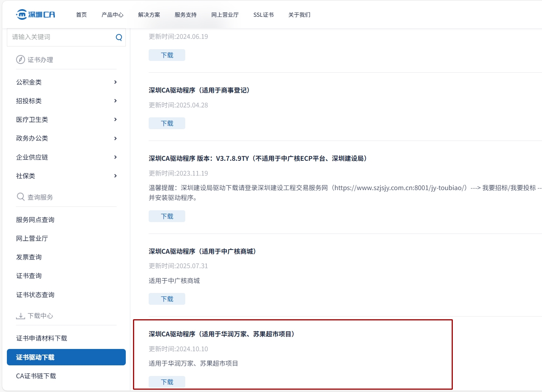This screenshot has width=542, height=392.
Task: Download the 华润万家、苏果超市 driver
Action: pos(167,382)
